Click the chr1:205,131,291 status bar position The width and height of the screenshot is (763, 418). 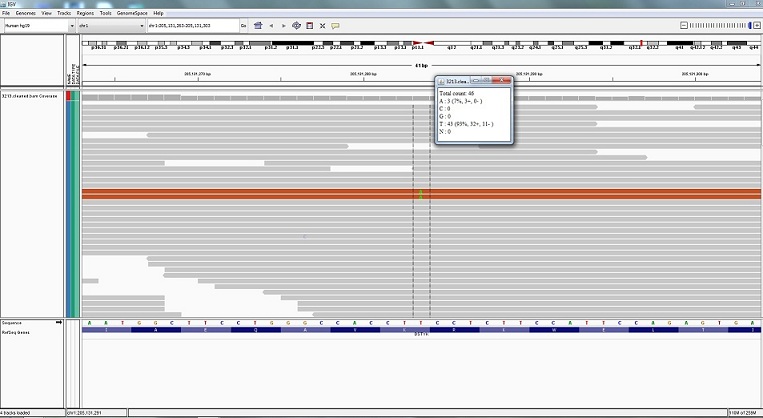pyautogui.click(x=84, y=413)
